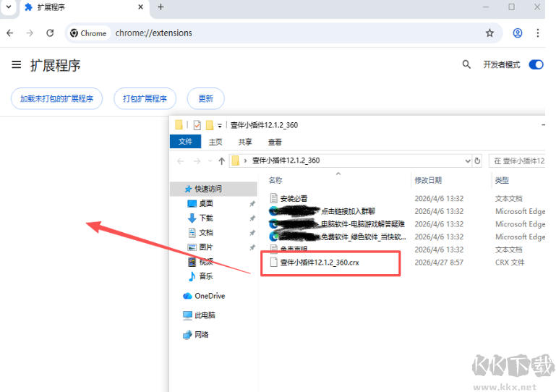Open a new Chrome tab
This screenshot has width=556, height=392.
coord(161,7)
